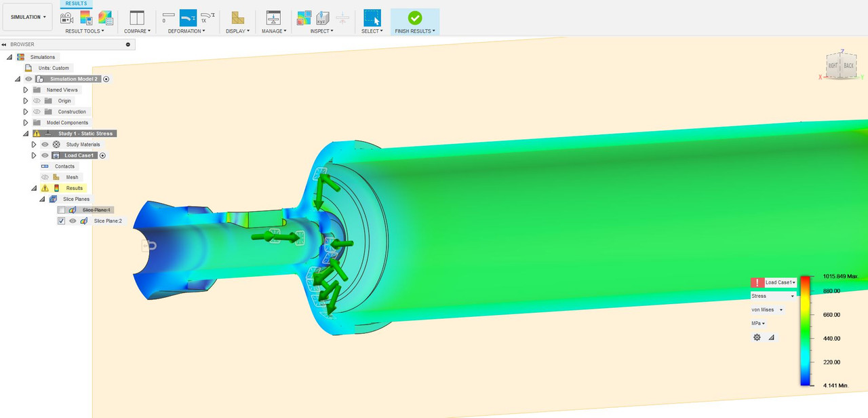868x418 pixels.
Task: Toggle Load Case1 visibility eye
Action: (x=45, y=155)
